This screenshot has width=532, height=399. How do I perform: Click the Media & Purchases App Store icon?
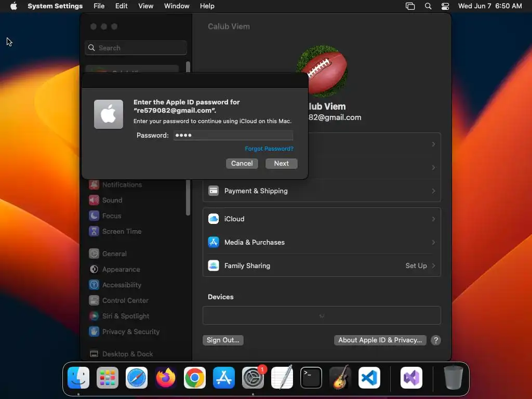coord(214,242)
